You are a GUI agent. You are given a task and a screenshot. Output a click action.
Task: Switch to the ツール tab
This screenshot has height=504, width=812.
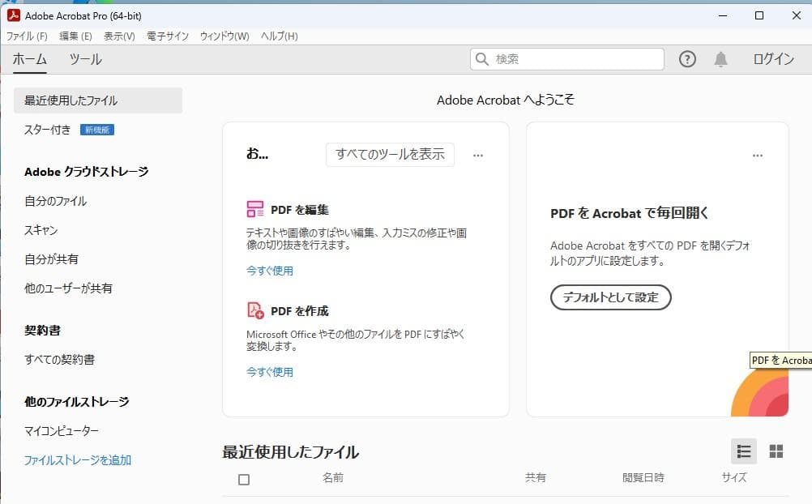click(x=85, y=58)
